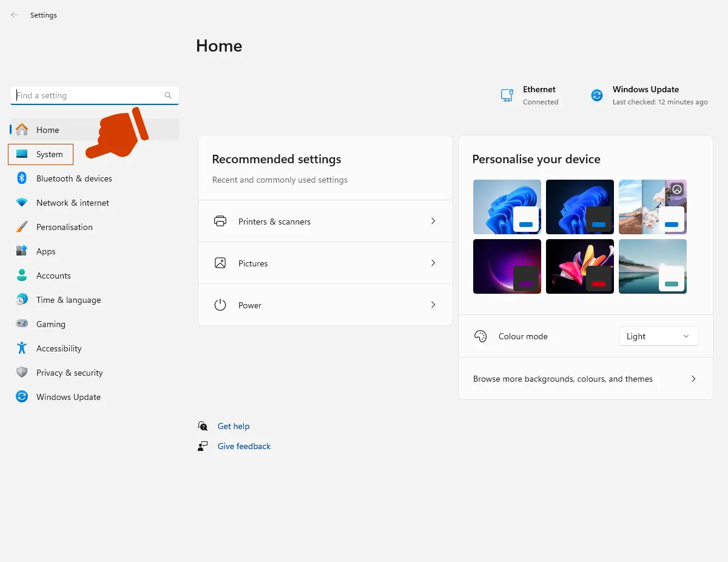Open Gaming settings
This screenshot has width=728, height=562.
[95, 323]
